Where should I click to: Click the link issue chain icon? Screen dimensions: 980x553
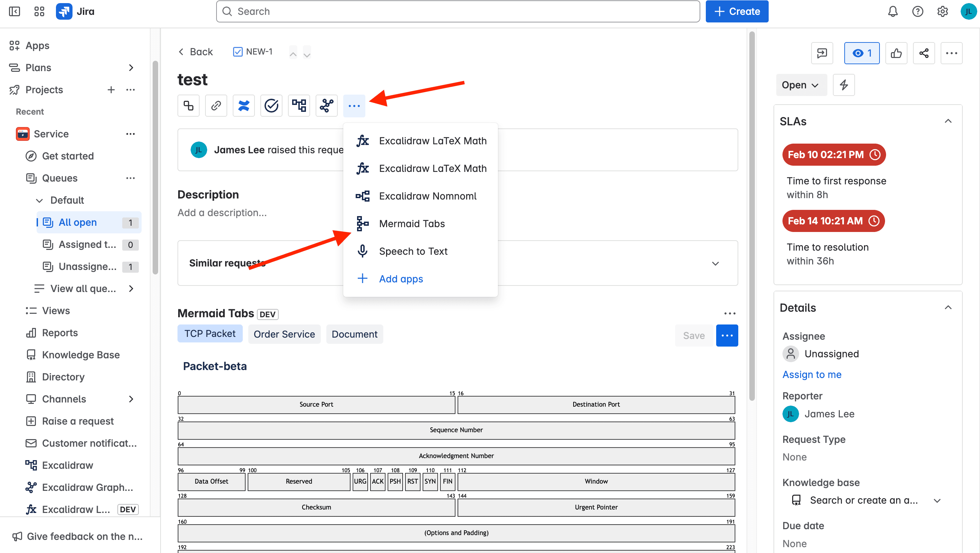[x=216, y=105]
